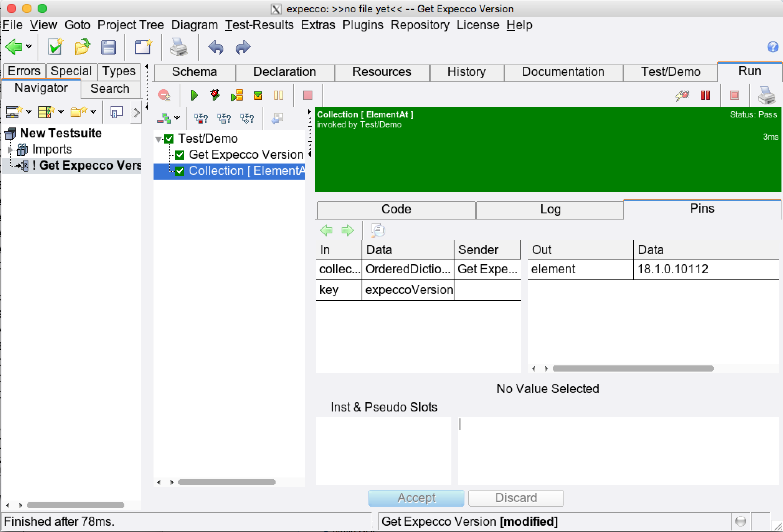Click the Discard button
Screen dimensions: 783x532
click(516, 498)
